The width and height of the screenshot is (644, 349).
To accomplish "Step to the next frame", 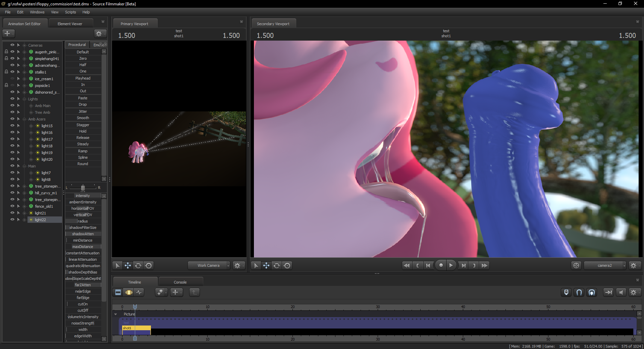I will (463, 265).
